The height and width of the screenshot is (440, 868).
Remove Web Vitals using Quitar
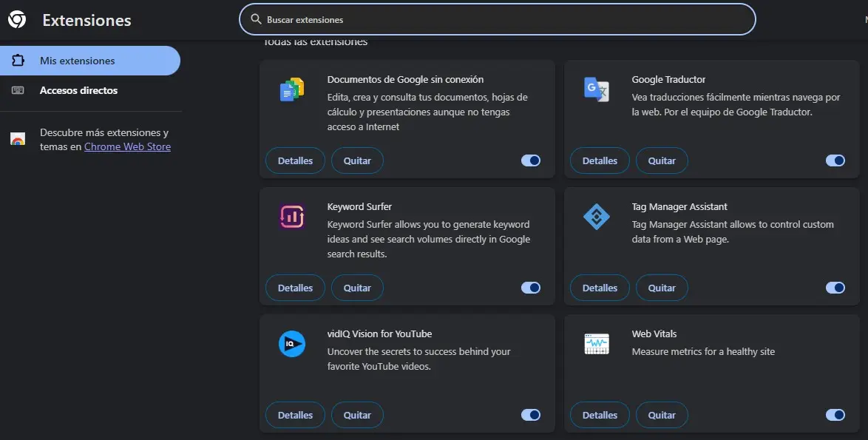pyautogui.click(x=662, y=415)
